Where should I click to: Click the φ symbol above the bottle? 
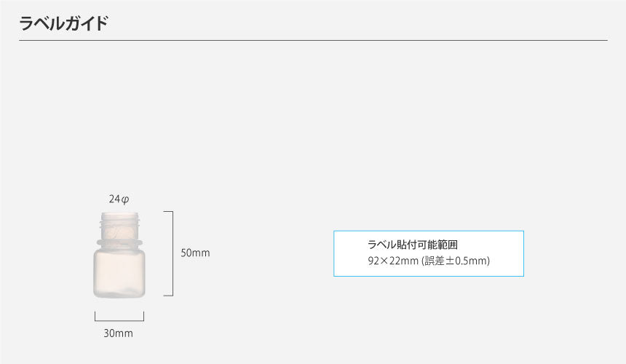click(x=125, y=199)
